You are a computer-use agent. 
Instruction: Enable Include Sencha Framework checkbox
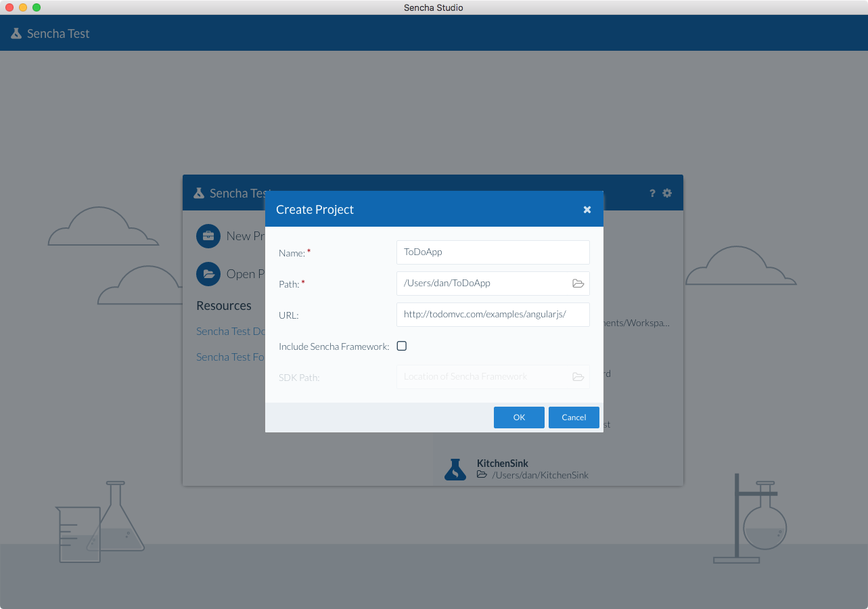coord(402,346)
